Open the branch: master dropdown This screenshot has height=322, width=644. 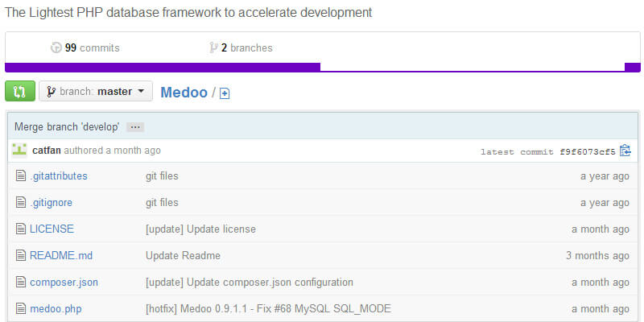(x=96, y=91)
